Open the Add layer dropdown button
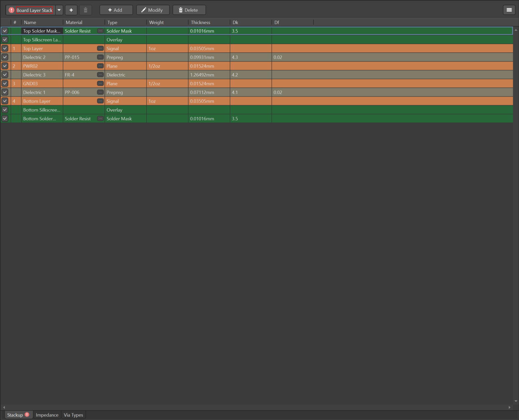The image size is (519, 420). click(116, 10)
